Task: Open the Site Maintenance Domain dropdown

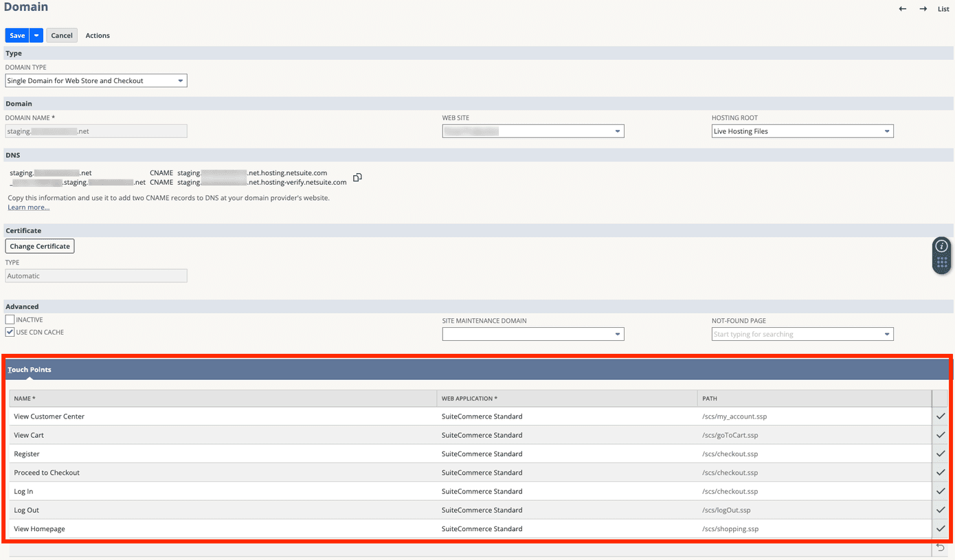Action: 533,334
